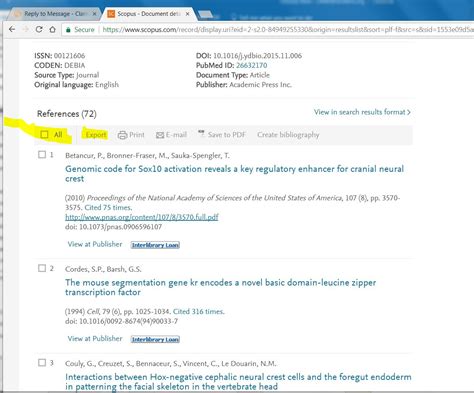474x393 pixels.
Task: Tick the All references checkbox
Action: tap(44, 135)
